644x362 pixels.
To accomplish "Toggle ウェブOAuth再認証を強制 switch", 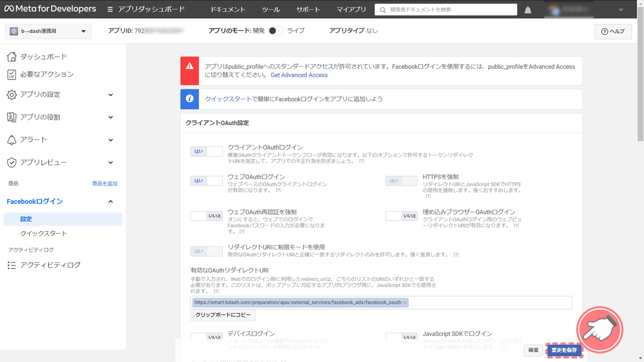I will point(206,216).
